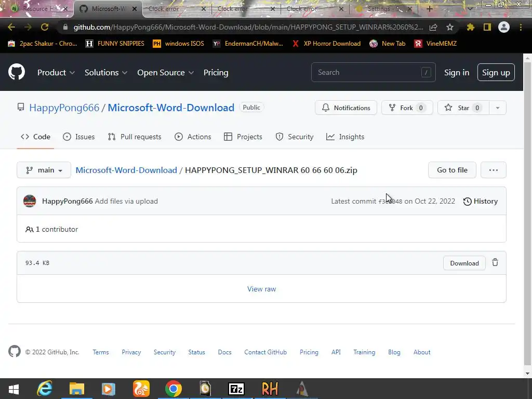Screen dimensions: 532x399
Task: Open Resource Hacker RH taskbar icon
Action: (x=270, y=389)
